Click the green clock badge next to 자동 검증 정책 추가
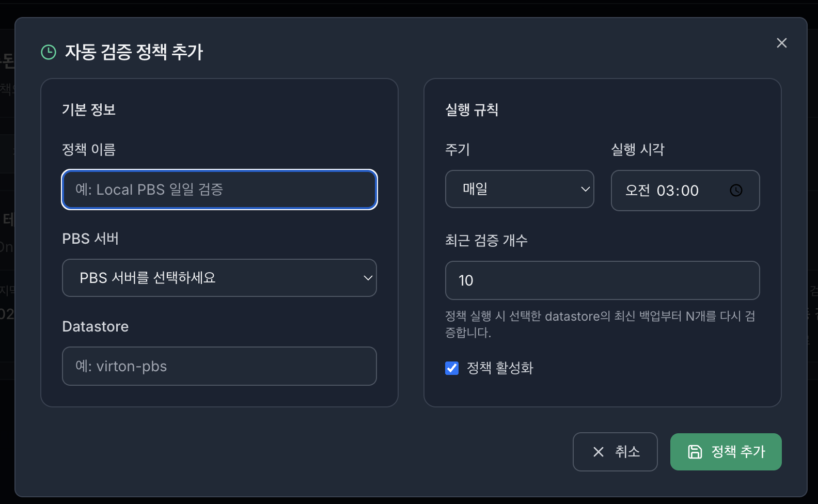 pos(48,52)
